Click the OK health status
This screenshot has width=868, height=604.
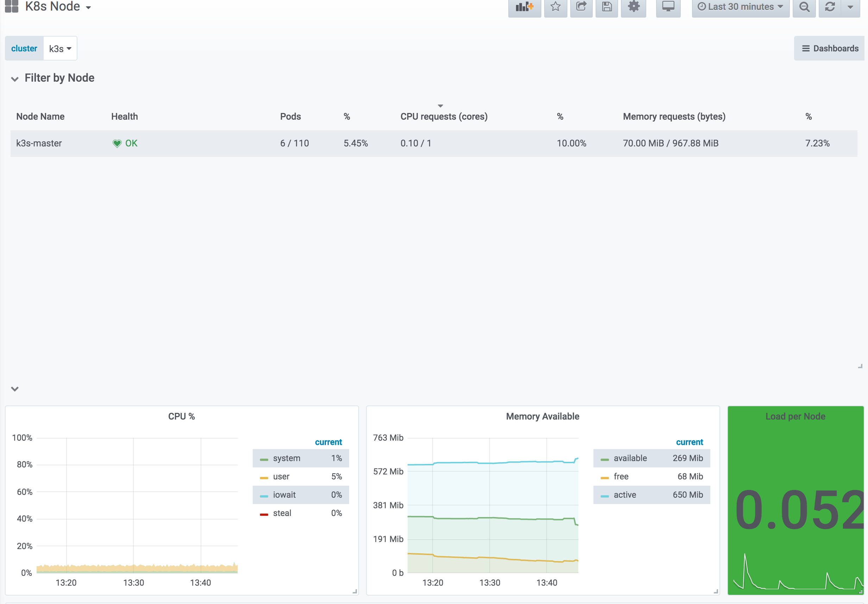[x=131, y=143]
